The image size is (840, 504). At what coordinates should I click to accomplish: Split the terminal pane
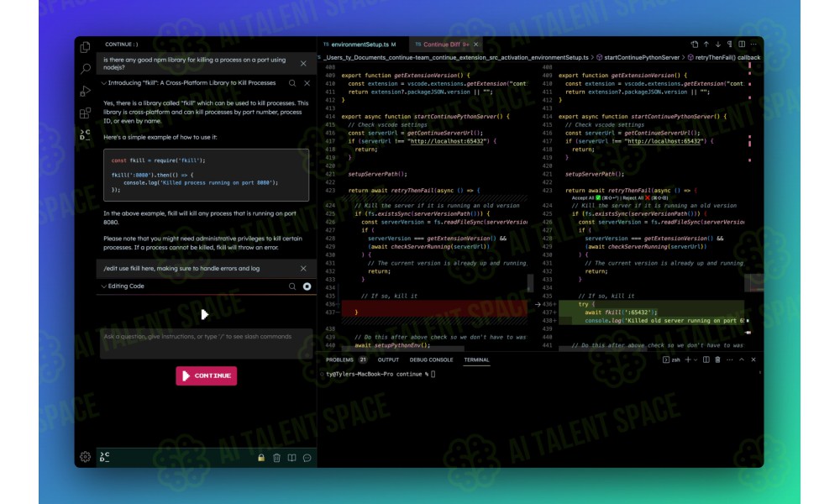click(x=706, y=360)
